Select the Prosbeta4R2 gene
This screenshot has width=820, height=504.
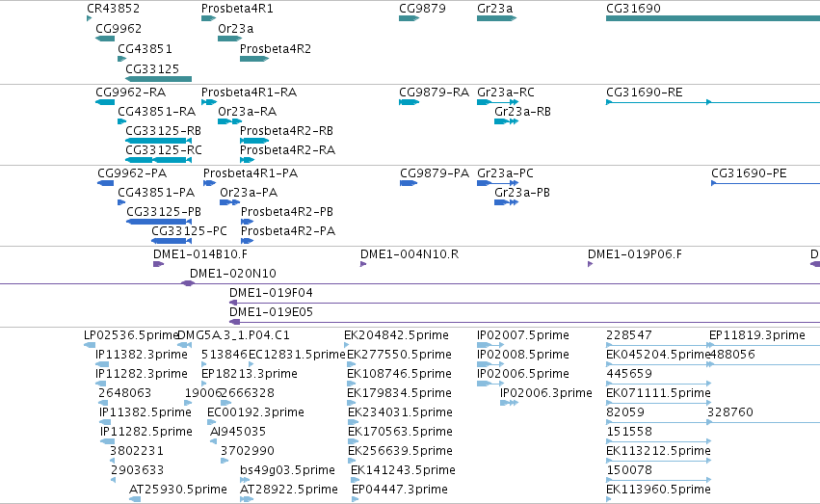[x=254, y=59]
